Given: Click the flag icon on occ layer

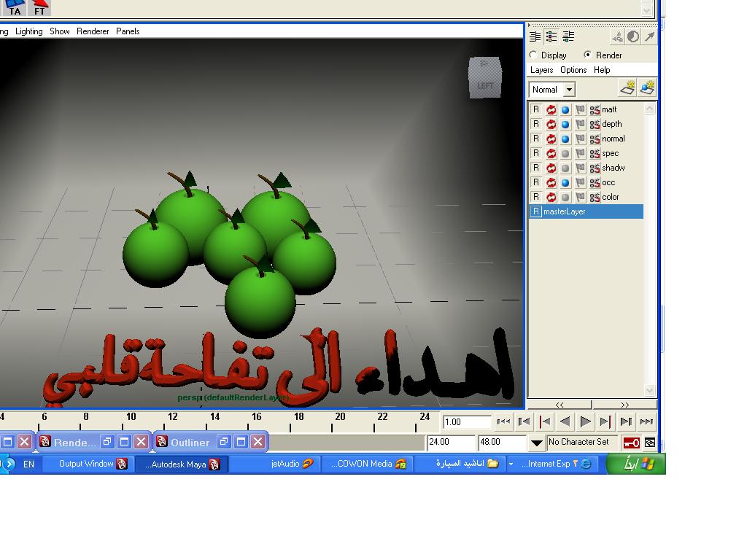Looking at the screenshot, I should click(580, 183).
